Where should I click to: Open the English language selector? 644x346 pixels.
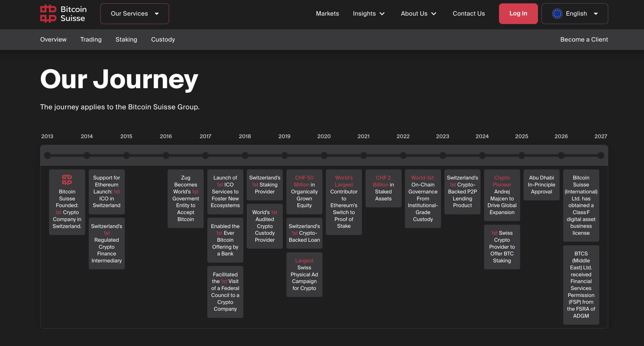[x=575, y=14]
